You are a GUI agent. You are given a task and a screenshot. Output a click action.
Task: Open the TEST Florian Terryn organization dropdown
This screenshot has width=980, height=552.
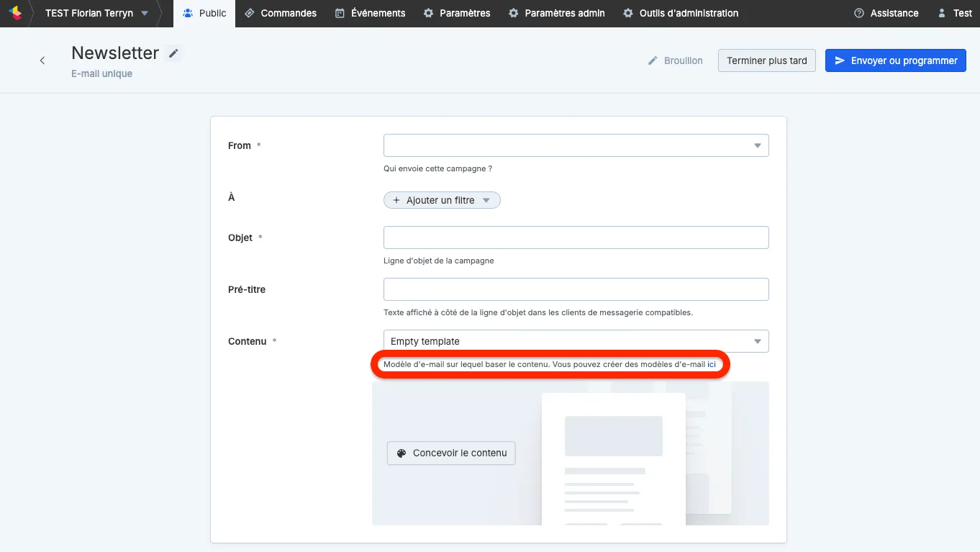[x=96, y=13]
